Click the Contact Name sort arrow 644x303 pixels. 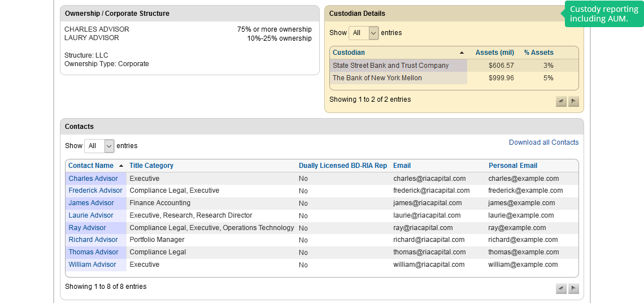pos(121,166)
